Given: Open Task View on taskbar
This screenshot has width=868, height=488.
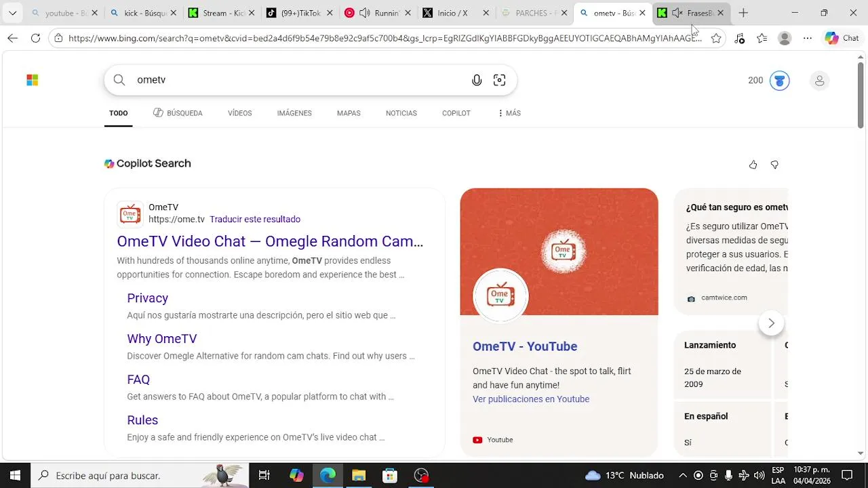Looking at the screenshot, I should click(x=264, y=475).
